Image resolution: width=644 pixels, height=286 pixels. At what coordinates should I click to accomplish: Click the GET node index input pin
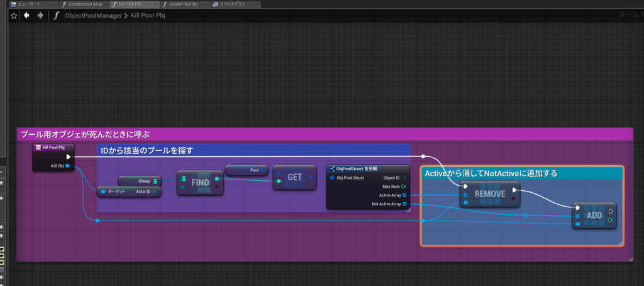coord(279,181)
